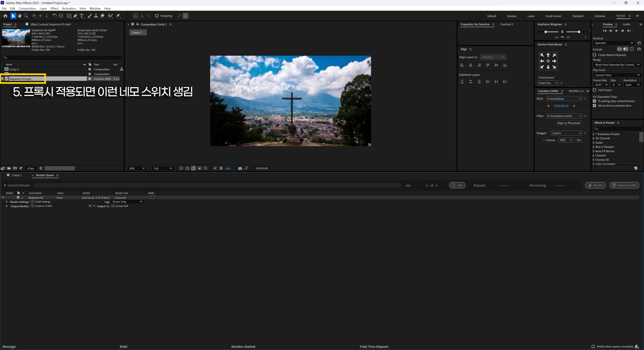Click the Align to Playhead! button
Image resolution: width=644 pixels, height=350 pixels.
click(569, 123)
